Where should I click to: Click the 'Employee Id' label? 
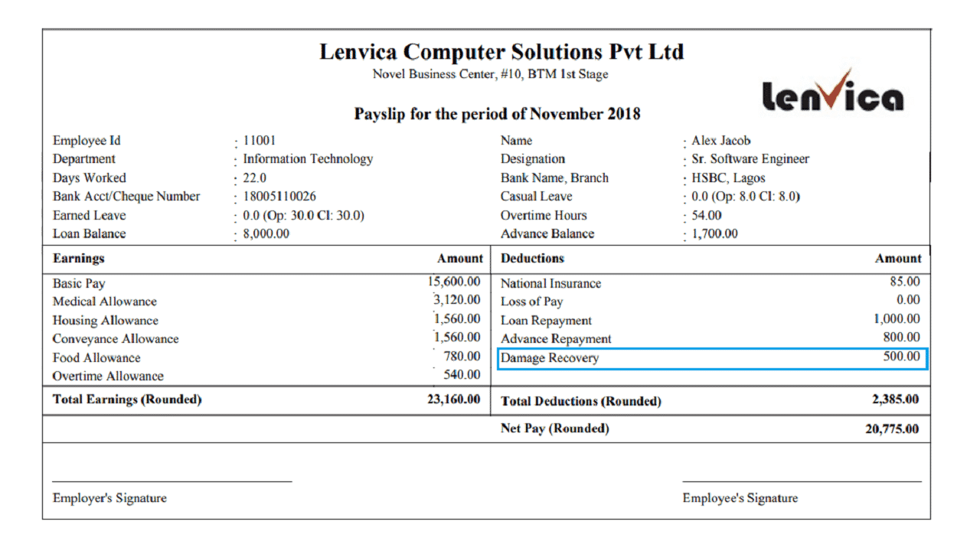87,141
